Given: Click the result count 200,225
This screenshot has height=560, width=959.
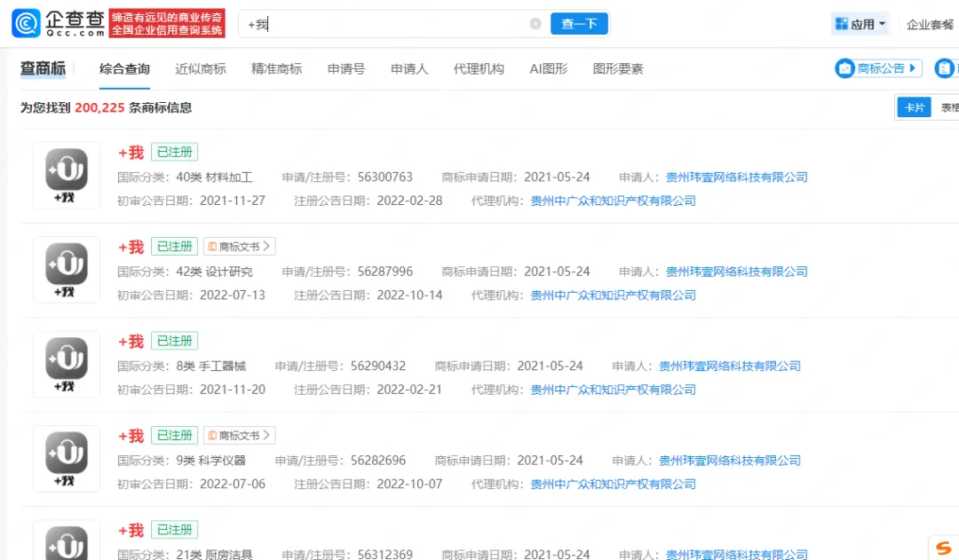Looking at the screenshot, I should click(x=99, y=107).
